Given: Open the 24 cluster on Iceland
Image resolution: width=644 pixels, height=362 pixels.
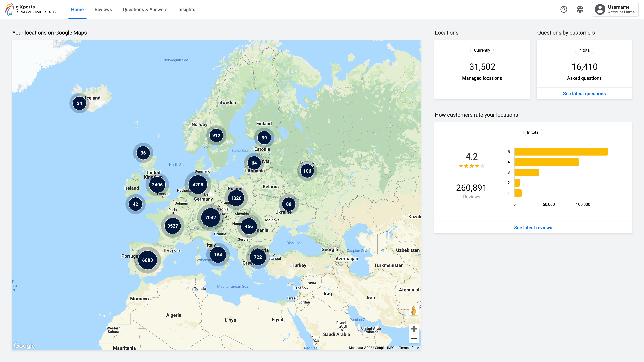Looking at the screenshot, I should 79,103.
